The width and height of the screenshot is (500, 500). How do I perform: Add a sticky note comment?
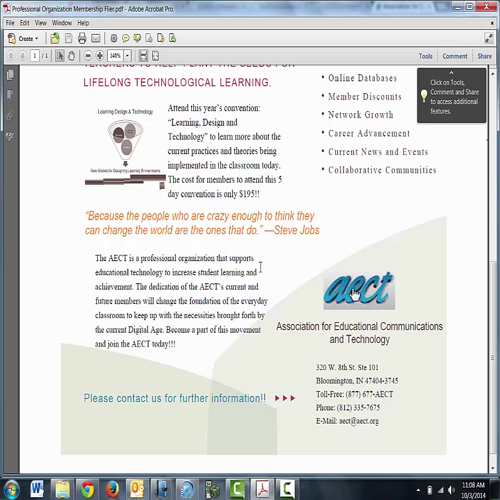tap(126, 39)
